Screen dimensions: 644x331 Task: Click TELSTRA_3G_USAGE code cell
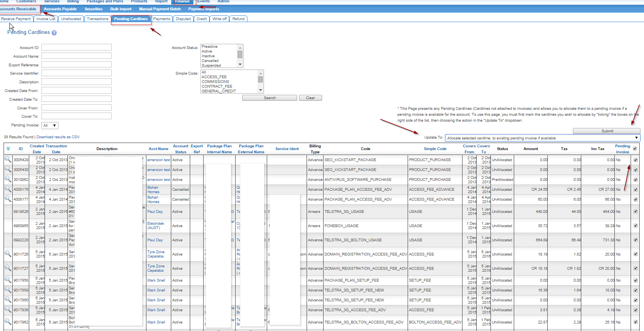coord(344,212)
